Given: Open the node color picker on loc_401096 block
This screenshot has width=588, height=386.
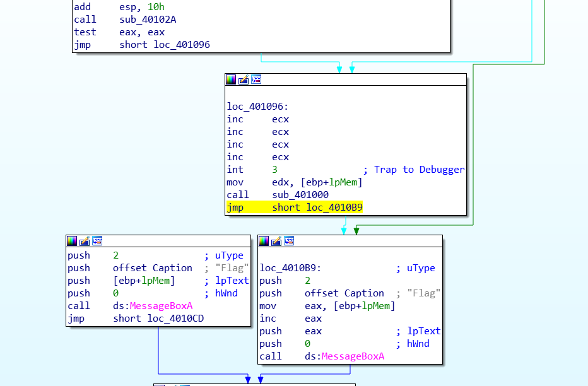Looking at the screenshot, I should pyautogui.click(x=231, y=79).
